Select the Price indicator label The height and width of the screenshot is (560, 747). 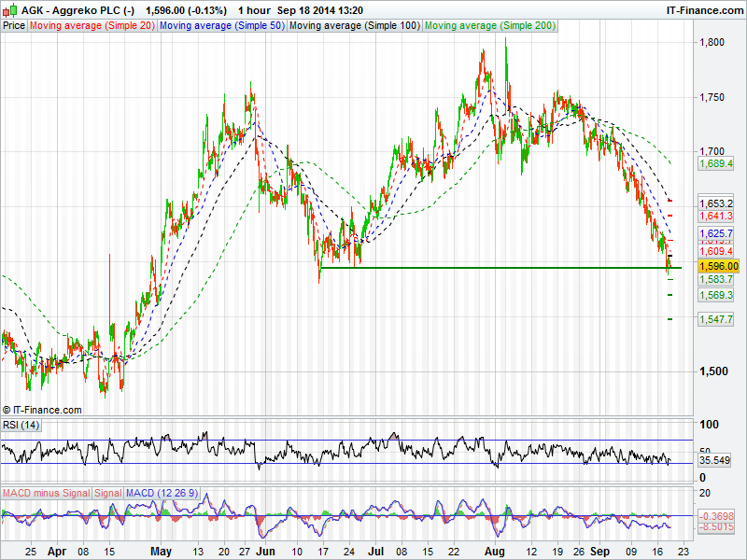pyautogui.click(x=14, y=26)
